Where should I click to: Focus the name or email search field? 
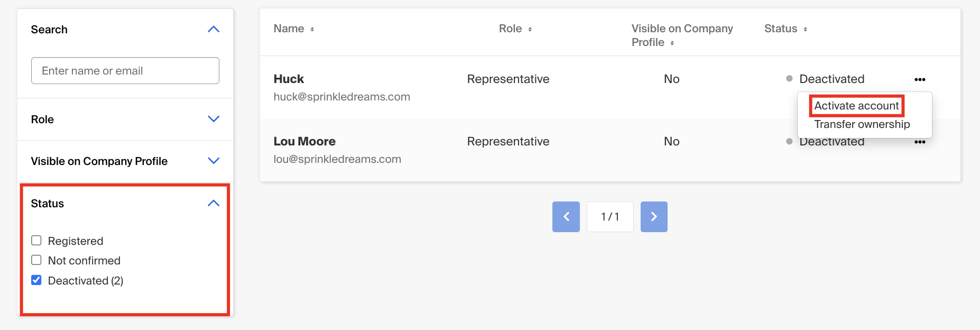(x=125, y=71)
